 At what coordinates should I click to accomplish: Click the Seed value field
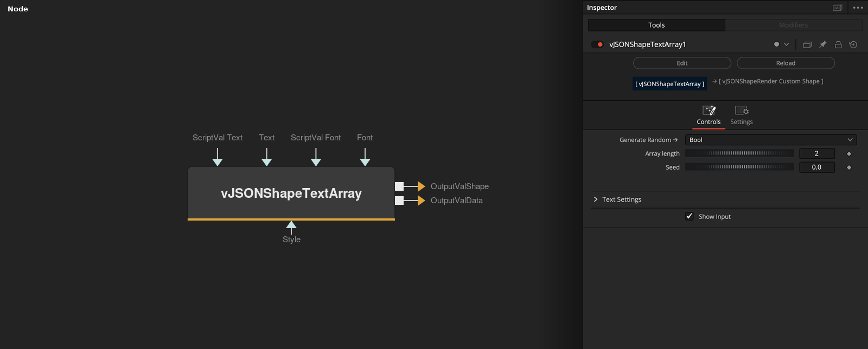pyautogui.click(x=817, y=167)
